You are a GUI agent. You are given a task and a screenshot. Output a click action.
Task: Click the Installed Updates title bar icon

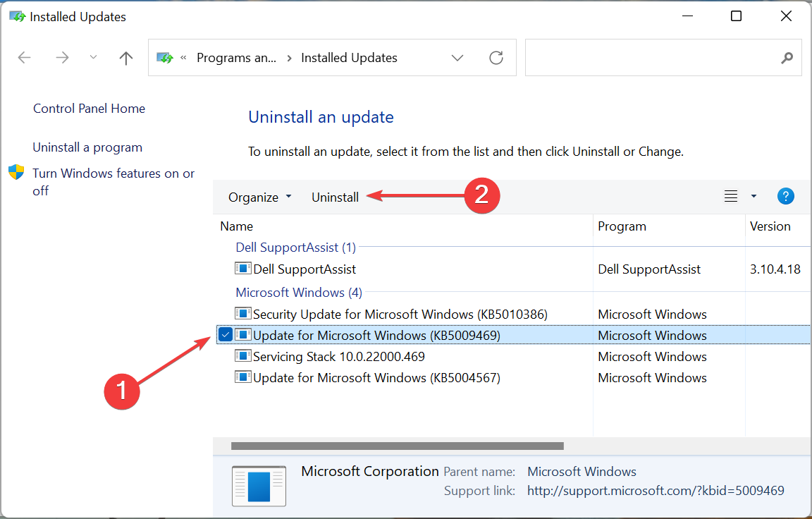pos(17,17)
